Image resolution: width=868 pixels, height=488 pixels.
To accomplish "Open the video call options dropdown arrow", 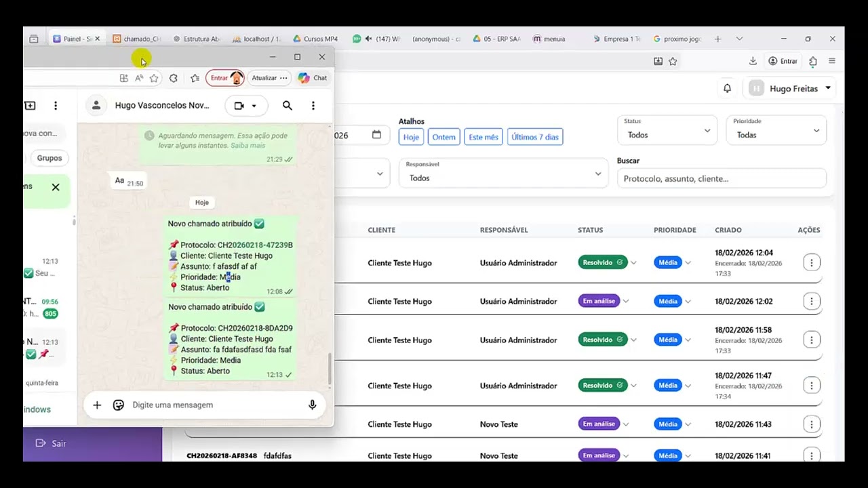I will 254,106.
